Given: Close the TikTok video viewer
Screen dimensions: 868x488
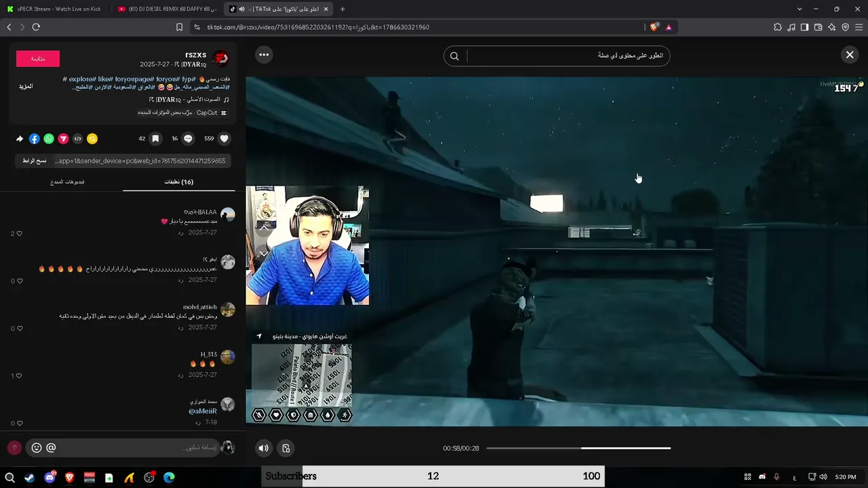Looking at the screenshot, I should tap(850, 55).
